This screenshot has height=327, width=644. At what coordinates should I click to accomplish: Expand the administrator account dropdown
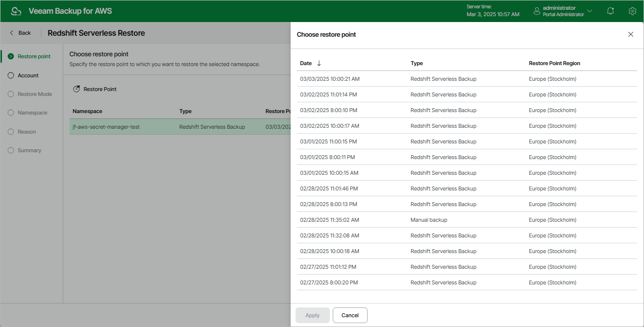(590, 11)
